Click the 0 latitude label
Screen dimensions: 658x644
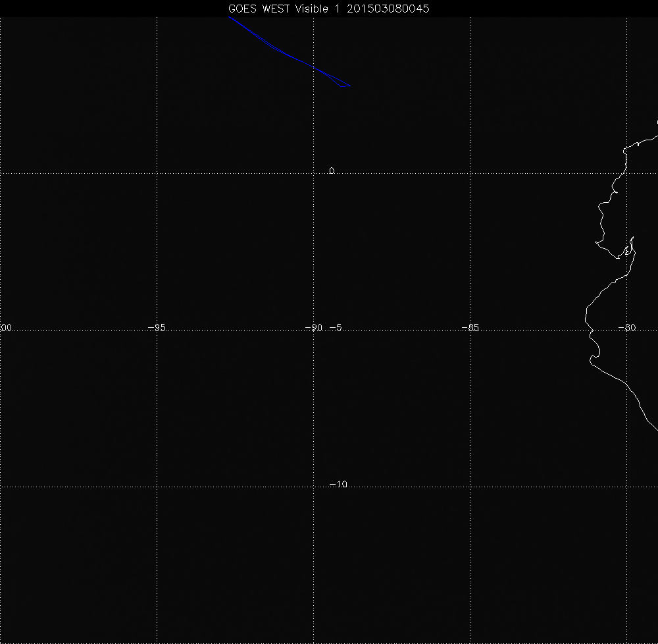coord(332,171)
